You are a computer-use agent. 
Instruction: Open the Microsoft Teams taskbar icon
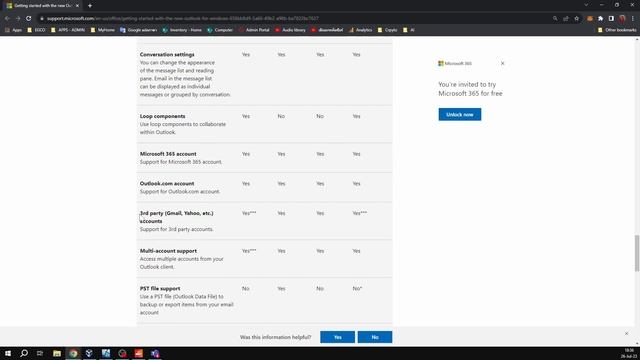(155, 353)
